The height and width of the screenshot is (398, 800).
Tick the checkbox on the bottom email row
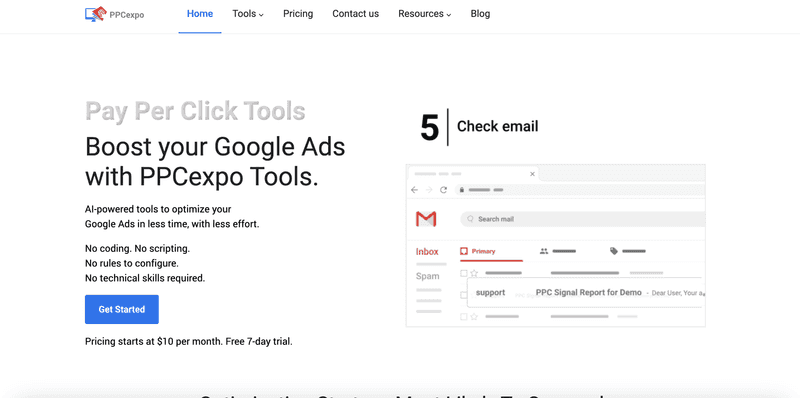point(464,317)
